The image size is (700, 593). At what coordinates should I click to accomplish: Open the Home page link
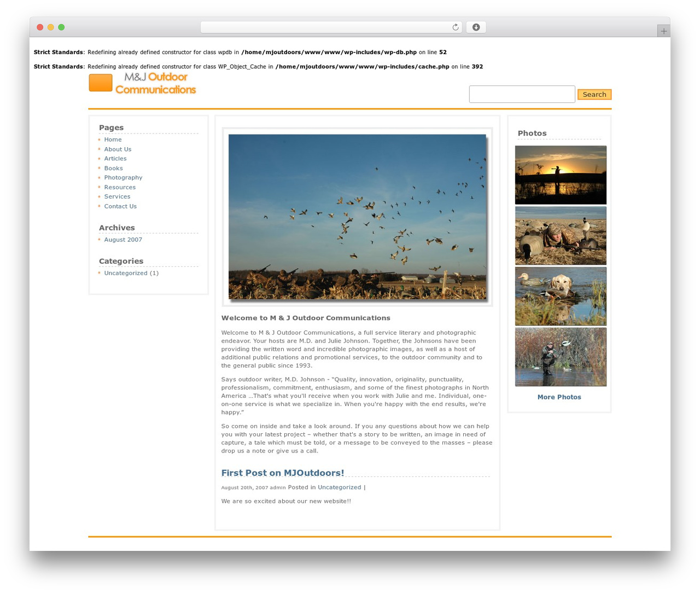point(113,139)
